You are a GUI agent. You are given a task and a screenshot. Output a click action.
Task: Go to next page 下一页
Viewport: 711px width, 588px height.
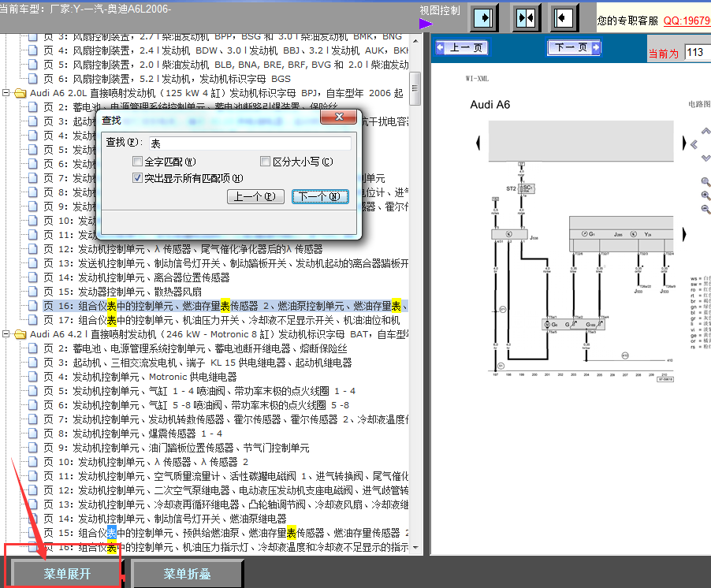(574, 47)
